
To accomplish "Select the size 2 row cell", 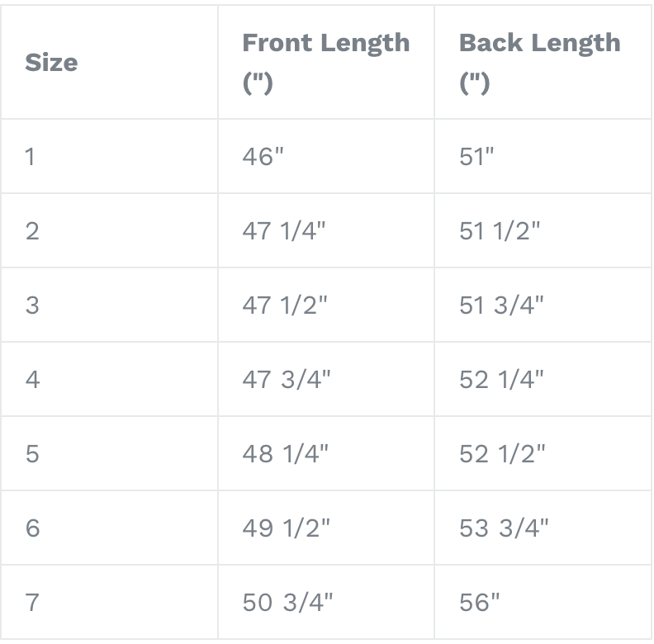I will 32,230.
